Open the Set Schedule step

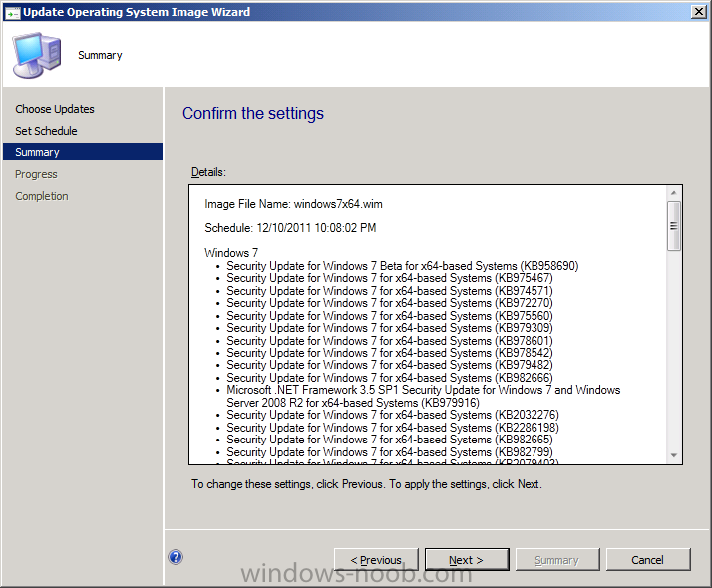coord(46,131)
